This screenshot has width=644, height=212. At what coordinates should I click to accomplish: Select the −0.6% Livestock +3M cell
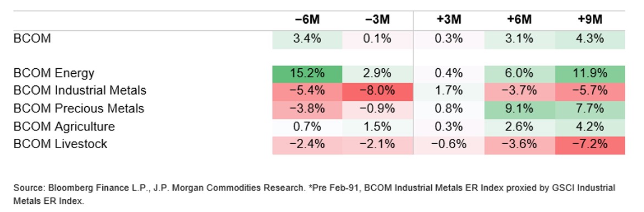(449, 145)
